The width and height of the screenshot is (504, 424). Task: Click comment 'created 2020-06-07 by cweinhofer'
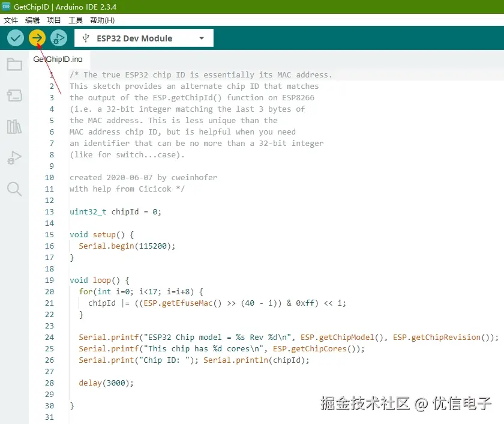pos(143,178)
